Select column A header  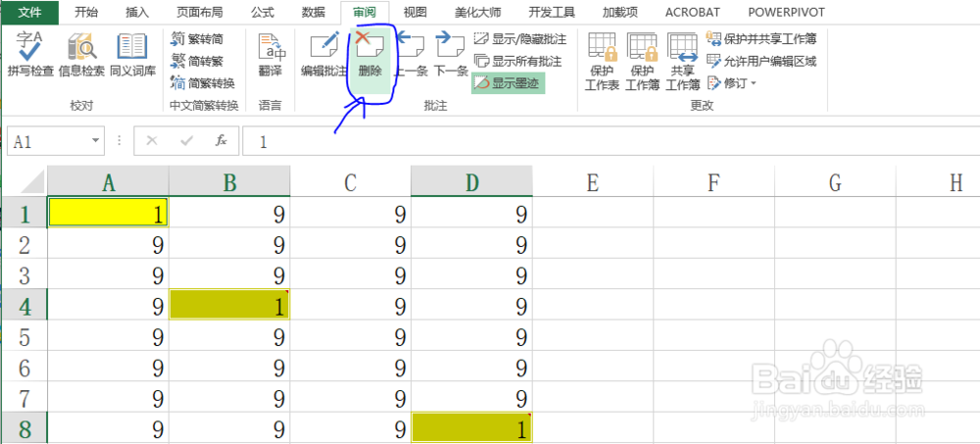click(x=108, y=181)
